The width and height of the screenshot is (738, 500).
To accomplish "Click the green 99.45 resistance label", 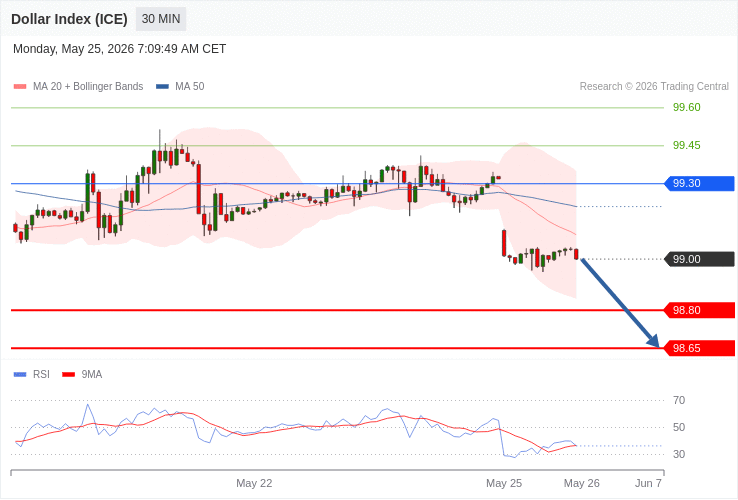I will (687, 145).
